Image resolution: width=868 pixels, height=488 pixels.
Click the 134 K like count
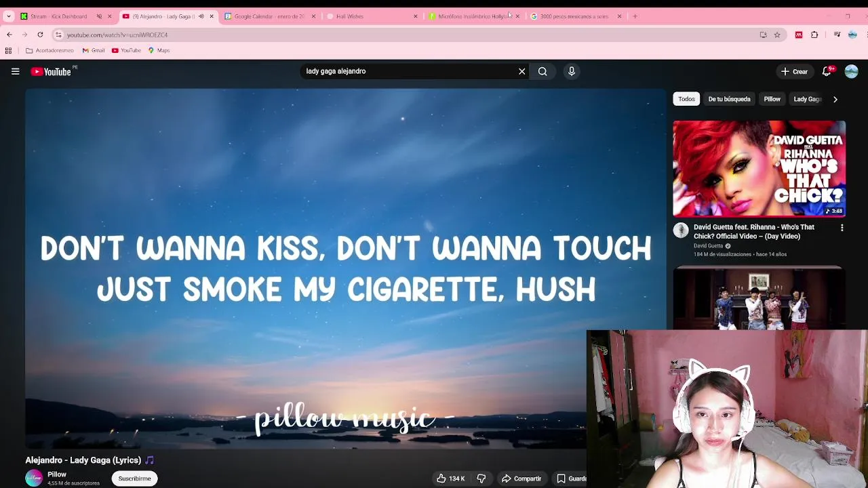click(457, 479)
